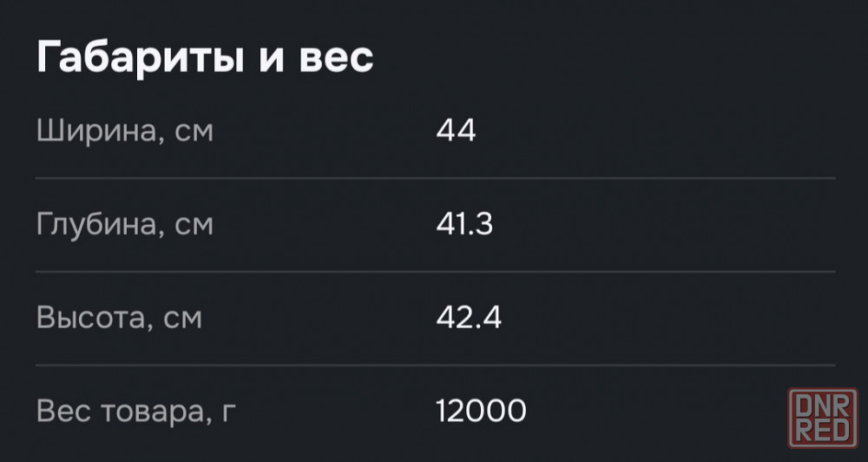Click the divider line below Глубина row
This screenshot has width=868, height=462.
(x=435, y=272)
